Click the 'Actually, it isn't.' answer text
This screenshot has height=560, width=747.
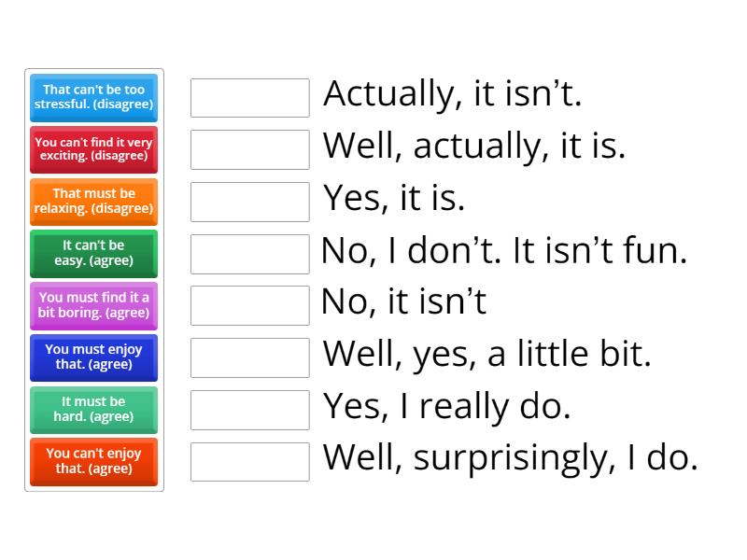point(453,94)
